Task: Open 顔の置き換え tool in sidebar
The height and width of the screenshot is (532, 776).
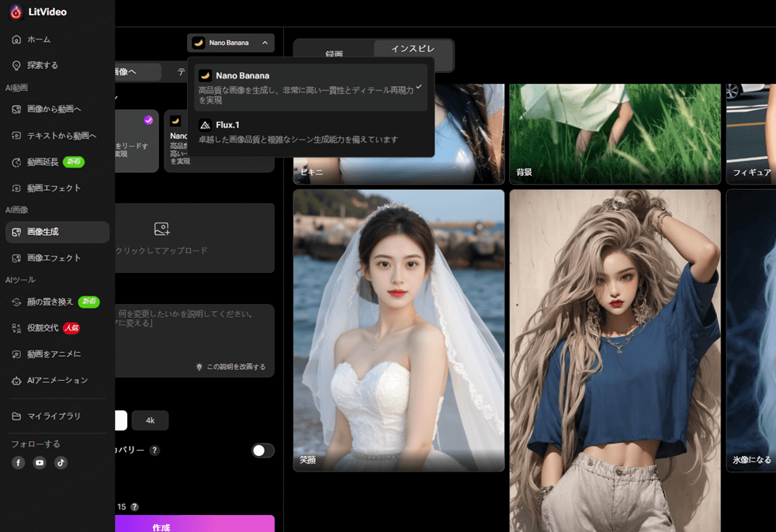Action: 50,302
